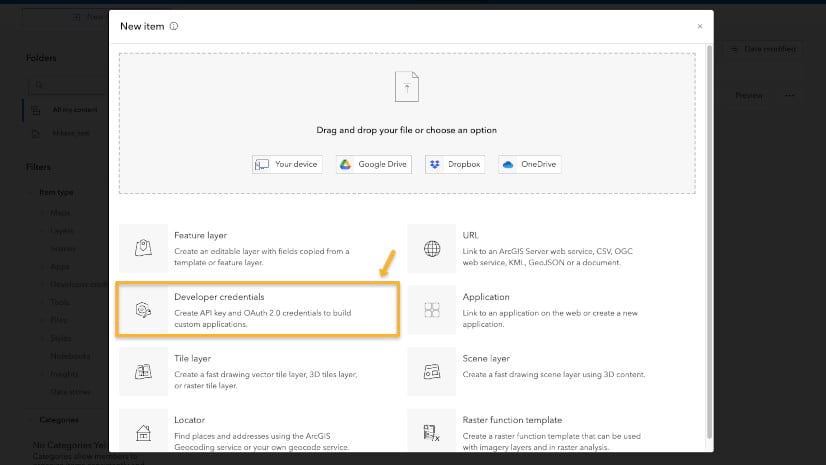Select the Developer credentials gear icon
Viewport: 826px width, 465px height.
coord(143,311)
